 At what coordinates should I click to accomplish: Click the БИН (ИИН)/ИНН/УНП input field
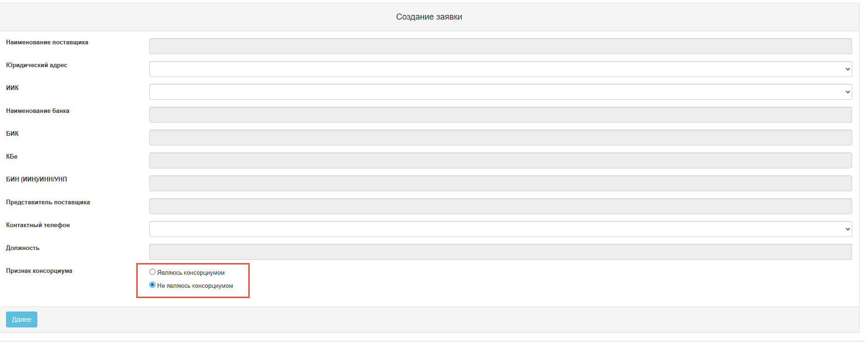[500, 183]
